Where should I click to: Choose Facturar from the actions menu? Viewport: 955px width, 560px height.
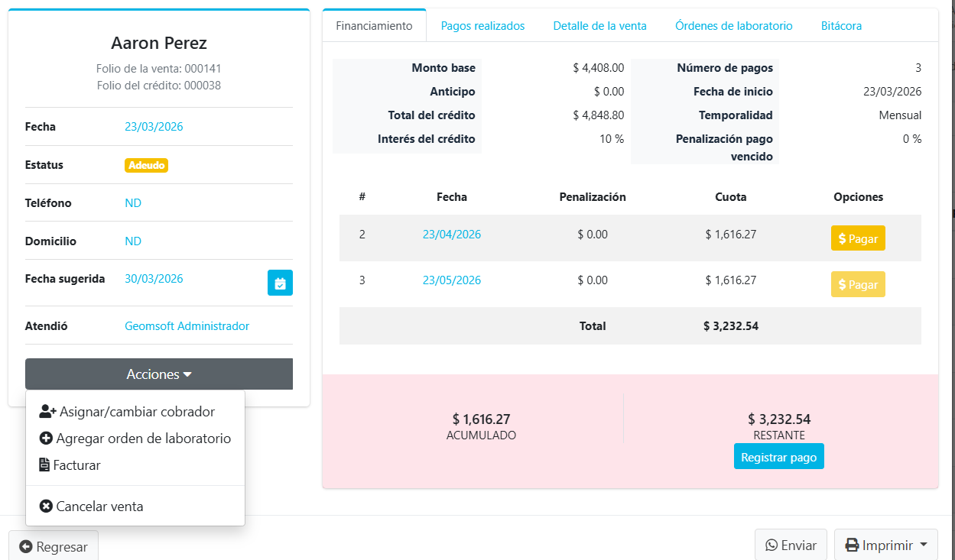pos(70,465)
